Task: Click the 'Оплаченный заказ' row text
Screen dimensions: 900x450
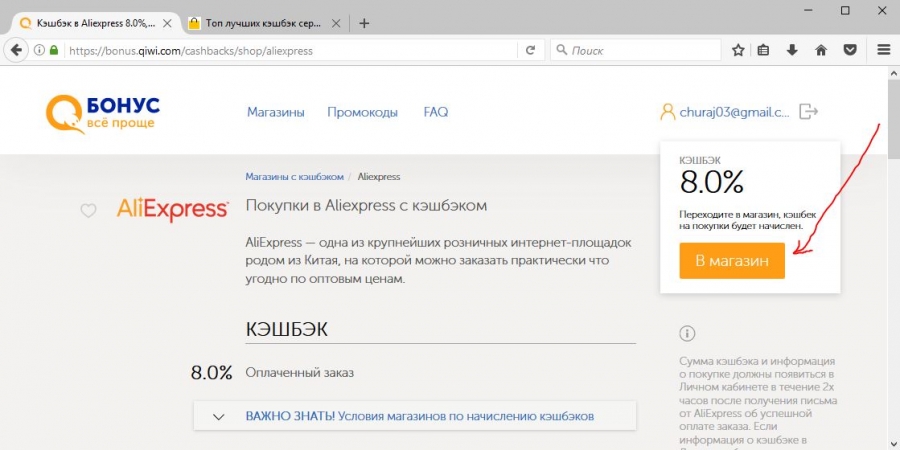Action: (x=300, y=373)
